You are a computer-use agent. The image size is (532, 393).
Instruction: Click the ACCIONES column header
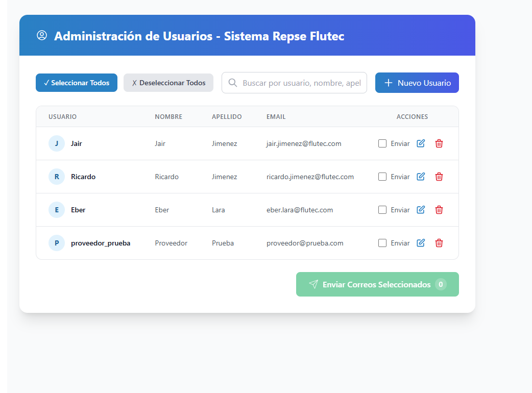[x=412, y=117]
